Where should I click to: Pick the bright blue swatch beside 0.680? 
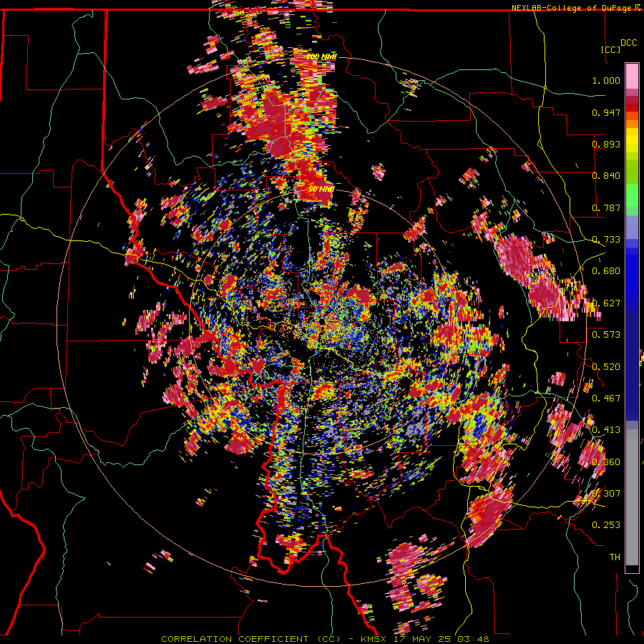(632, 275)
